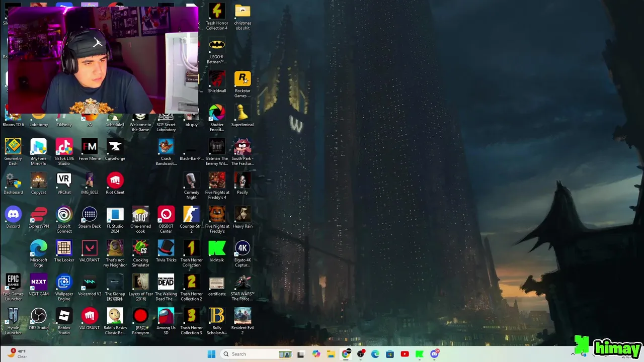644x362 pixels.
Task: Open NZXT CAM from the desktop
Action: click(38, 285)
